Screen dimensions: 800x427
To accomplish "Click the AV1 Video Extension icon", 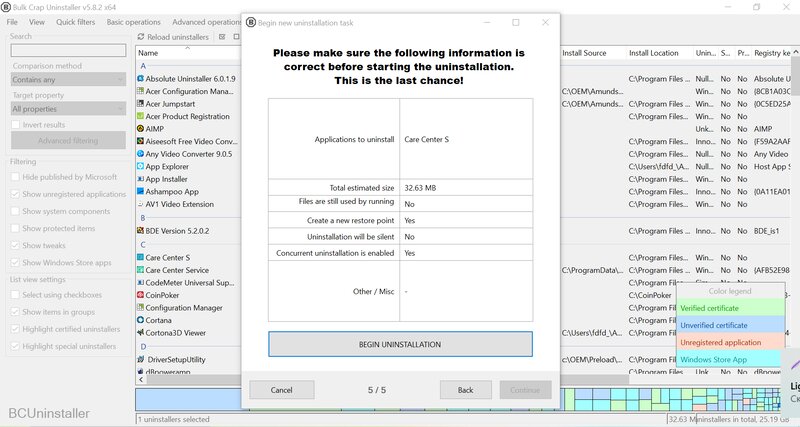I will pyautogui.click(x=140, y=204).
